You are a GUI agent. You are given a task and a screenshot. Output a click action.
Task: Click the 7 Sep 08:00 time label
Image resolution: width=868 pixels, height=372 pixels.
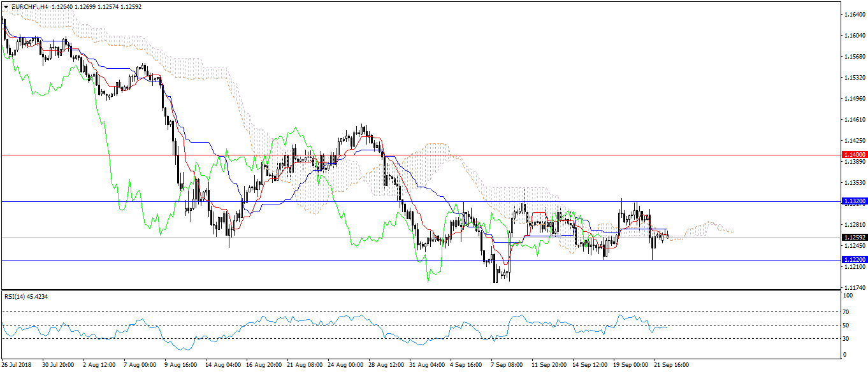(507, 366)
